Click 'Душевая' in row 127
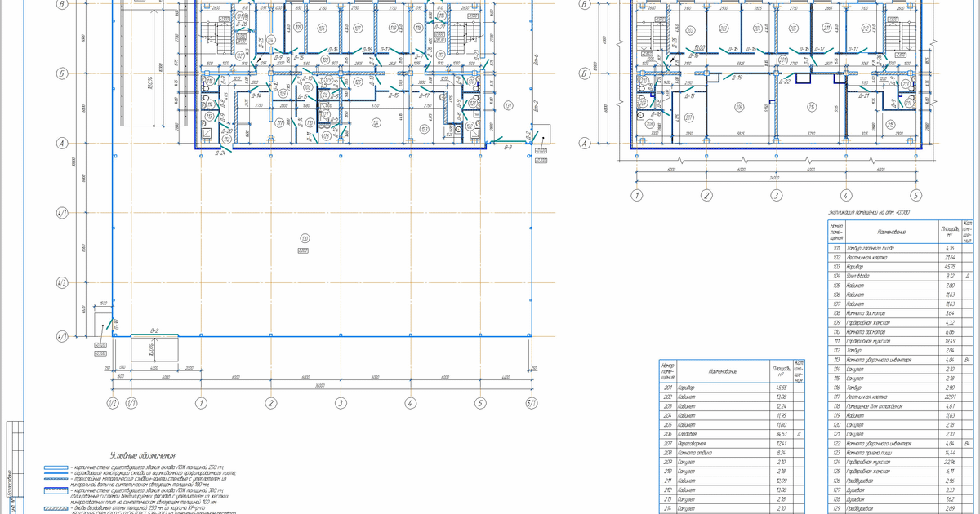 856,490
